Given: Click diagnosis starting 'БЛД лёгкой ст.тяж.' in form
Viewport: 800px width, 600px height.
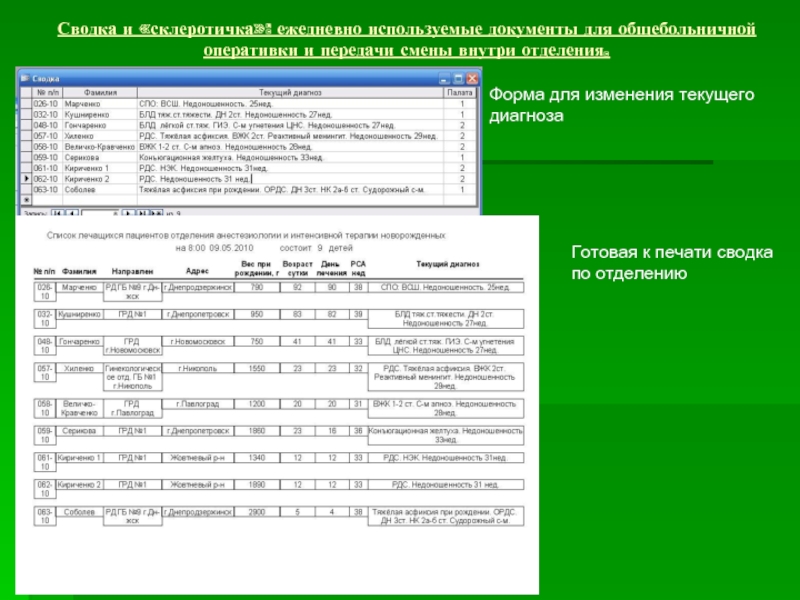Looking at the screenshot, I should pyautogui.click(x=290, y=125).
